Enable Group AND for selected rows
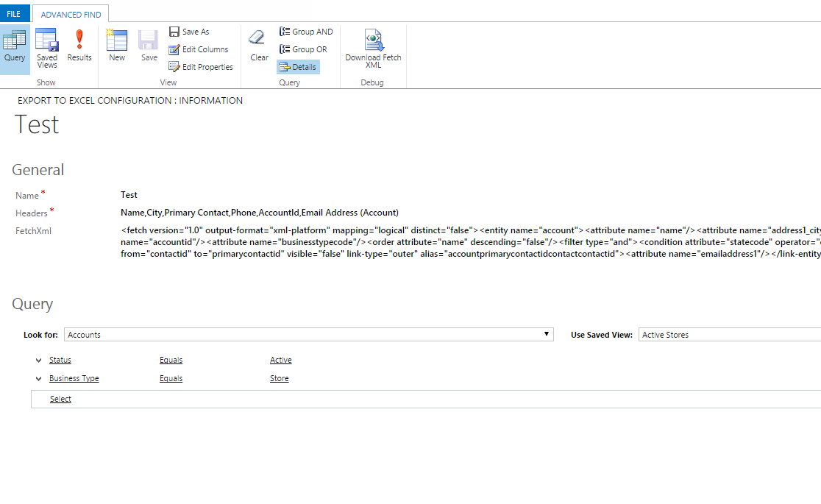The image size is (821, 504). (x=306, y=32)
